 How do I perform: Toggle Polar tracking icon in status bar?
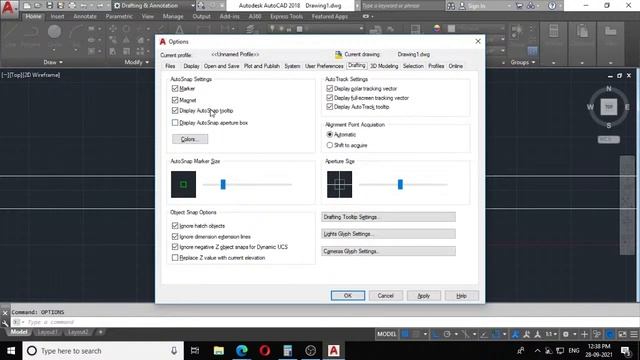447,334
